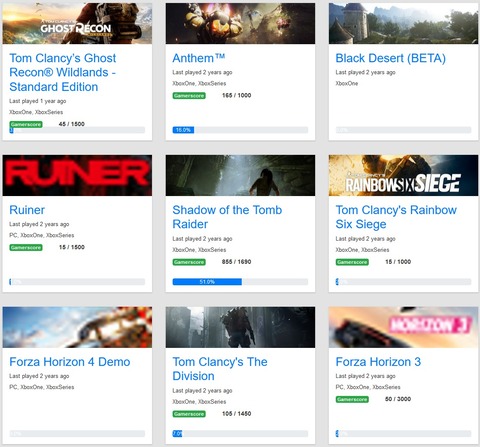Click the Gamerscore badge on Tomb Raider card
480x447 pixels.
click(189, 262)
